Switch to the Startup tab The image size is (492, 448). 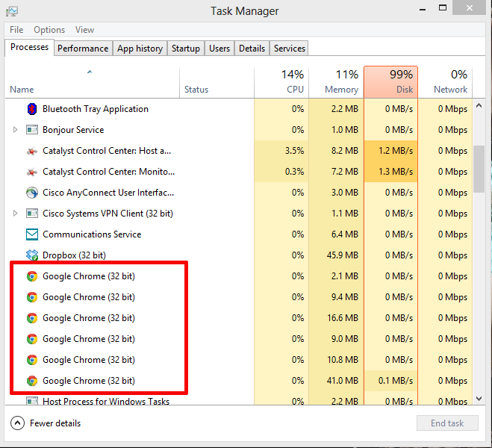(186, 49)
